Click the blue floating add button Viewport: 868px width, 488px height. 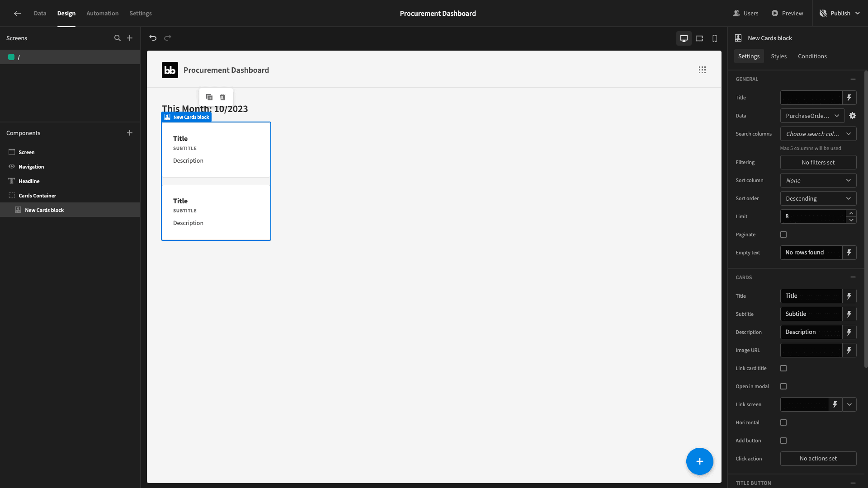(700, 461)
